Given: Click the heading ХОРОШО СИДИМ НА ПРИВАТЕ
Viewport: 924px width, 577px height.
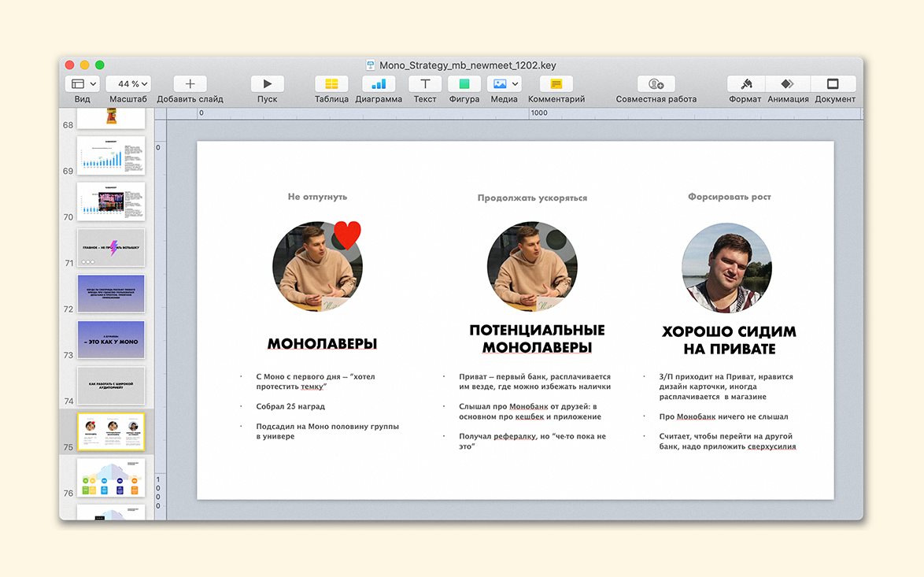Looking at the screenshot, I should tap(729, 340).
